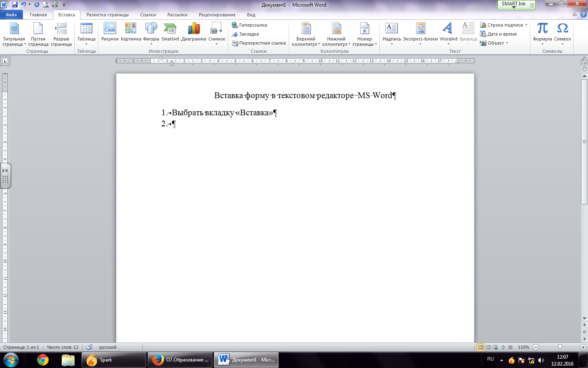
Task: Open the Файл tab
Action: click(x=11, y=15)
